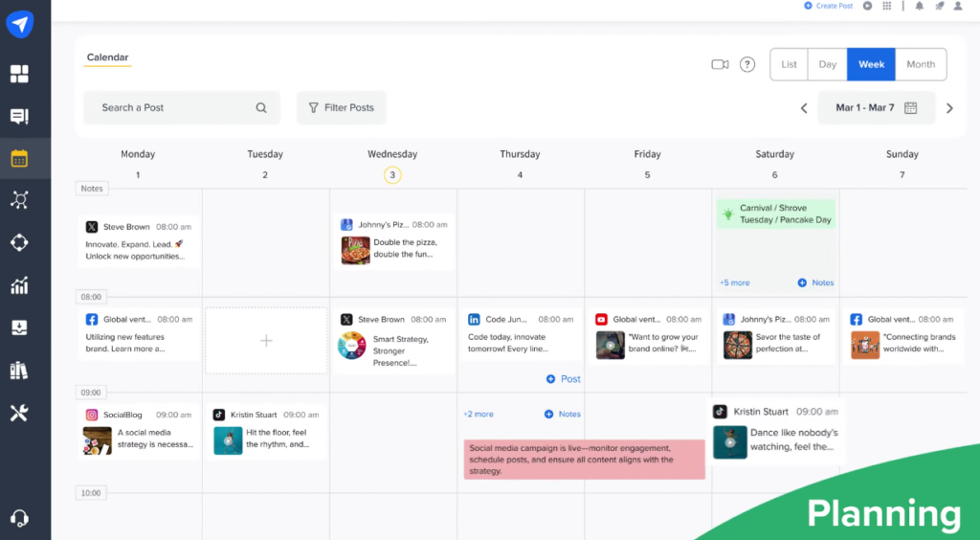Click the rocket icon in top bar
This screenshot has height=540, width=980.
coord(940,6)
